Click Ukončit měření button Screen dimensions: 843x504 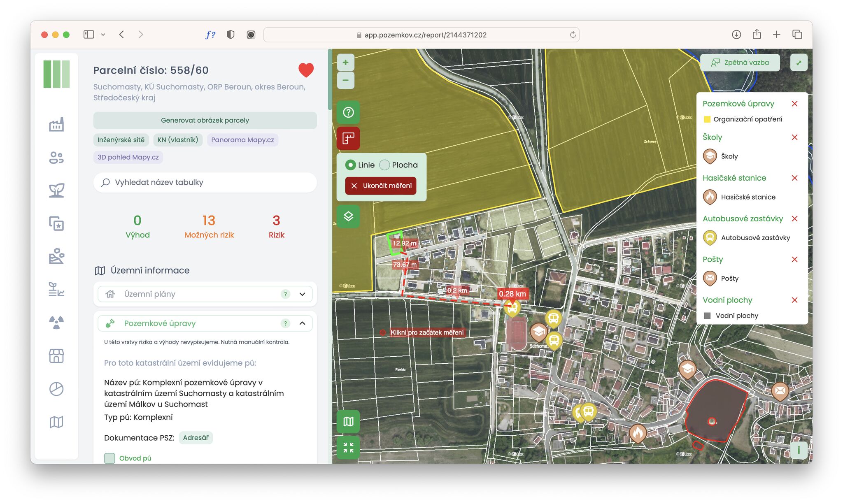[381, 186]
